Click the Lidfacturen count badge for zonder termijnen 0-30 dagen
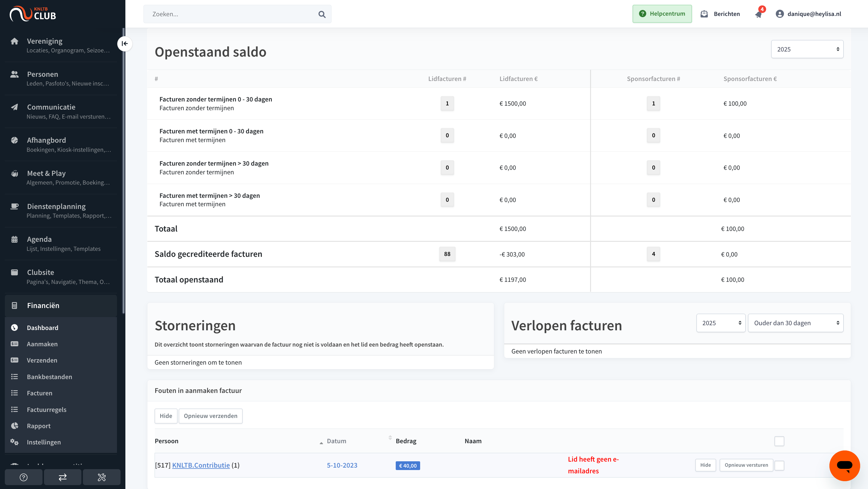Screen dimensions: 868x489 point(447,103)
